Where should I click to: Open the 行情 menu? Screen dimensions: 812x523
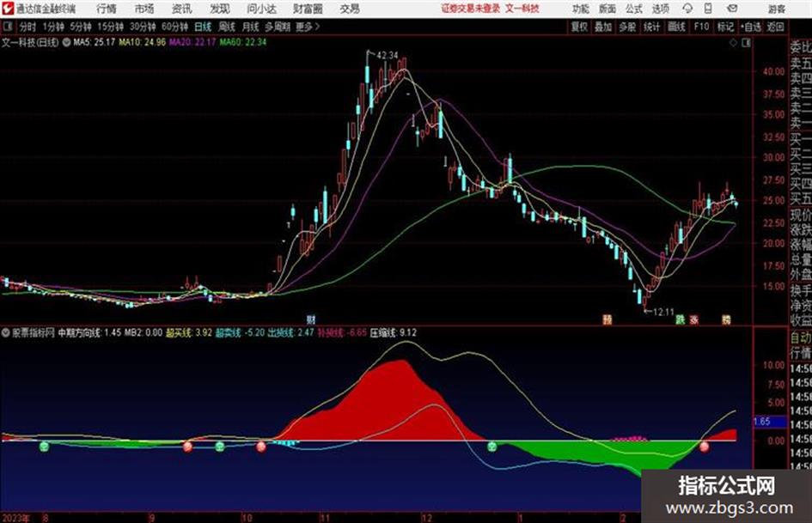(x=107, y=9)
